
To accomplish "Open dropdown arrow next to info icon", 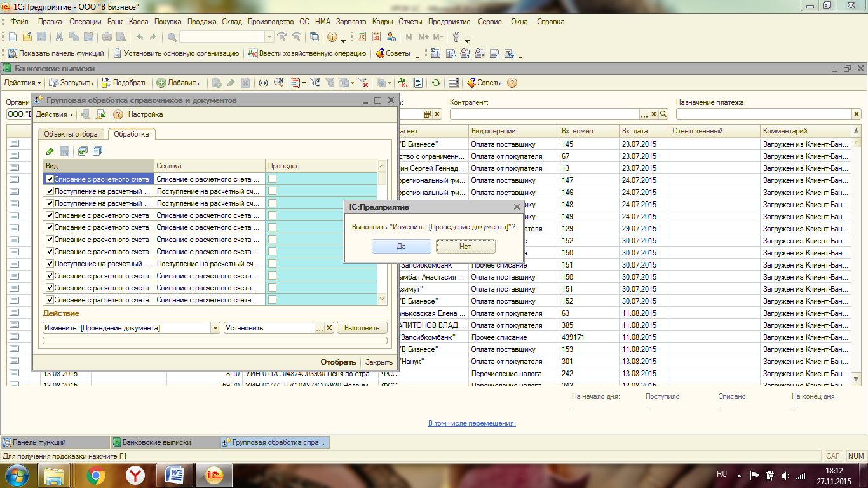I will pyautogui.click(x=344, y=40).
